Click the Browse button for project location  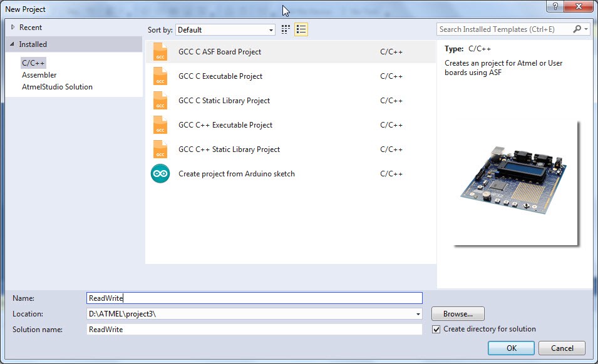pyautogui.click(x=457, y=313)
